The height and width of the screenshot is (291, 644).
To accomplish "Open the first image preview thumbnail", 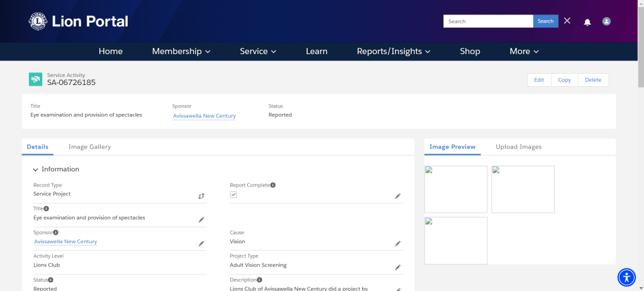I will [x=456, y=190].
